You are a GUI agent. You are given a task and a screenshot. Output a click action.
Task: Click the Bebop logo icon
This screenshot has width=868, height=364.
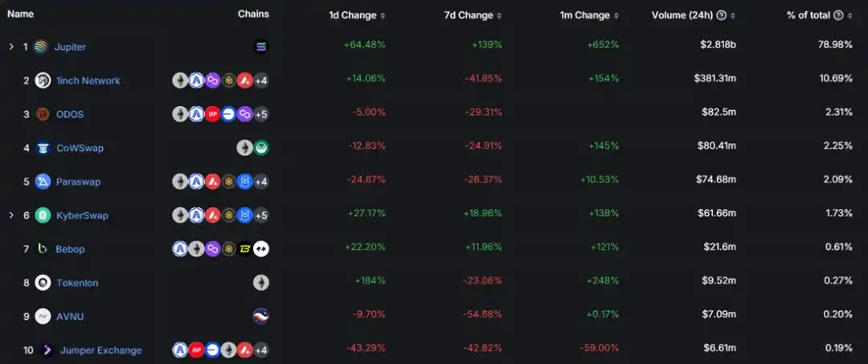(43, 249)
